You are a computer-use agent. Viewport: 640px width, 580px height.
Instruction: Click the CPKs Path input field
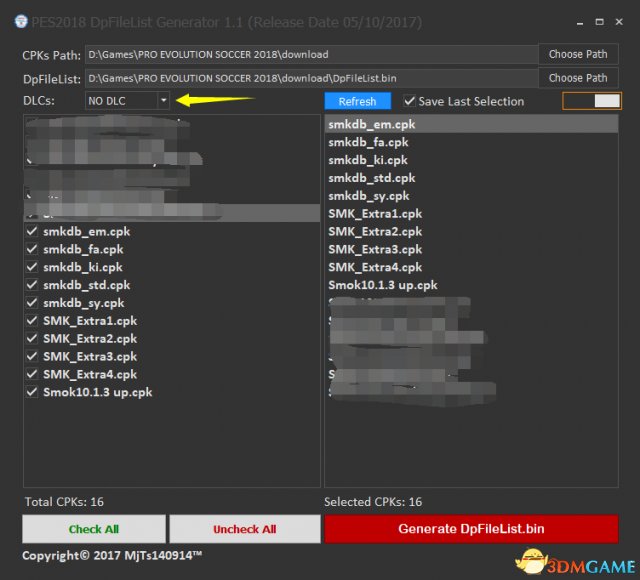(311, 54)
